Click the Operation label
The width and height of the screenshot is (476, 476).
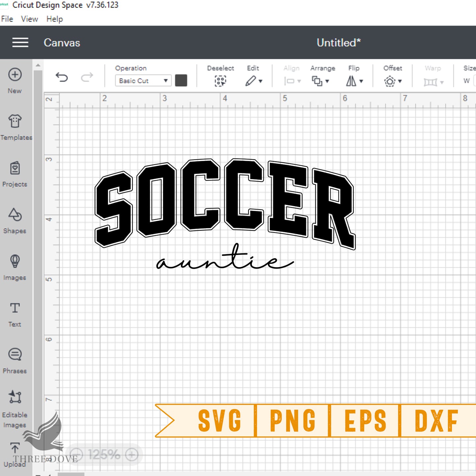[131, 68]
